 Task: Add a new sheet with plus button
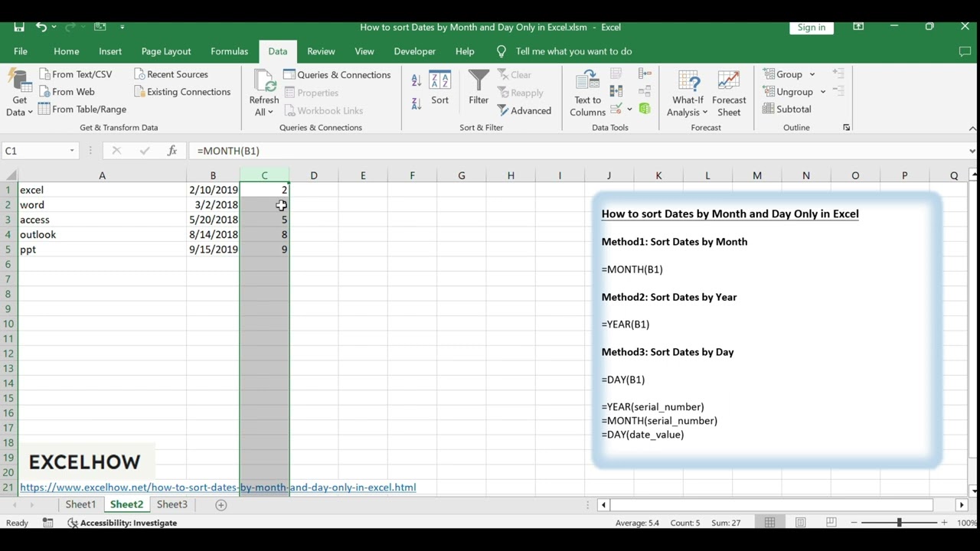click(x=220, y=504)
